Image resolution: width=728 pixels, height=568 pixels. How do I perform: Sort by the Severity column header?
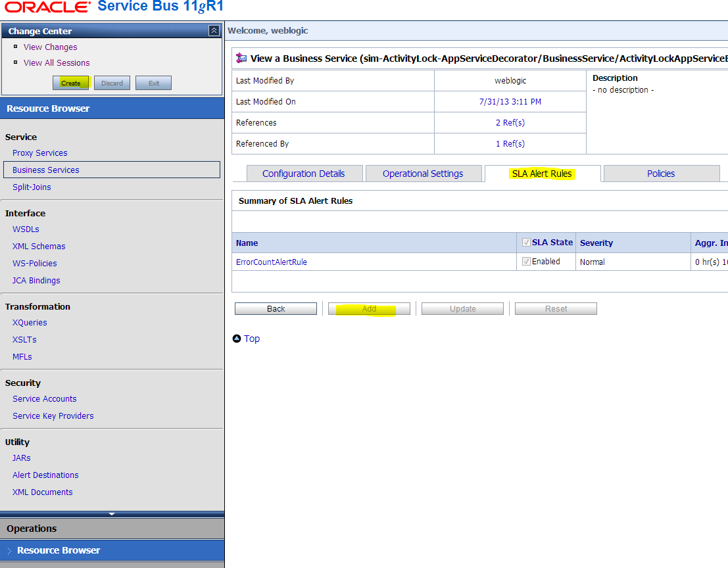point(596,243)
